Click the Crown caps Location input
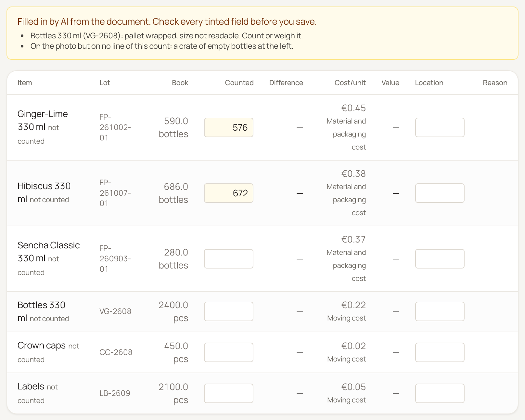Image resolution: width=525 pixels, height=420 pixels. tap(440, 352)
